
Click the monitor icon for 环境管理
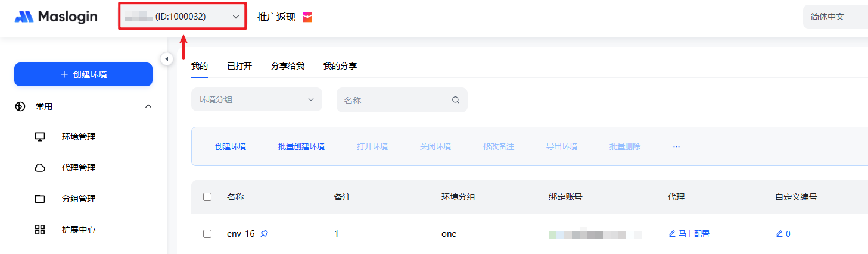coord(40,137)
